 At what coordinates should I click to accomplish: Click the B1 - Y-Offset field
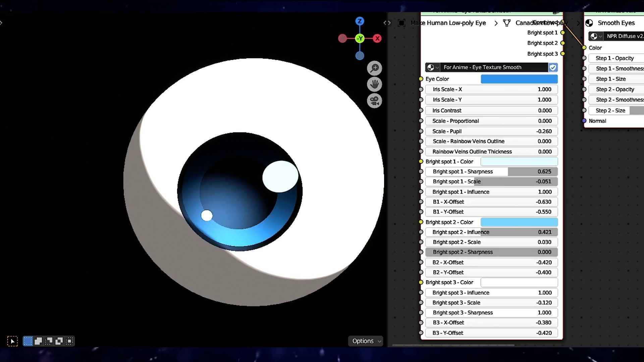click(x=491, y=212)
